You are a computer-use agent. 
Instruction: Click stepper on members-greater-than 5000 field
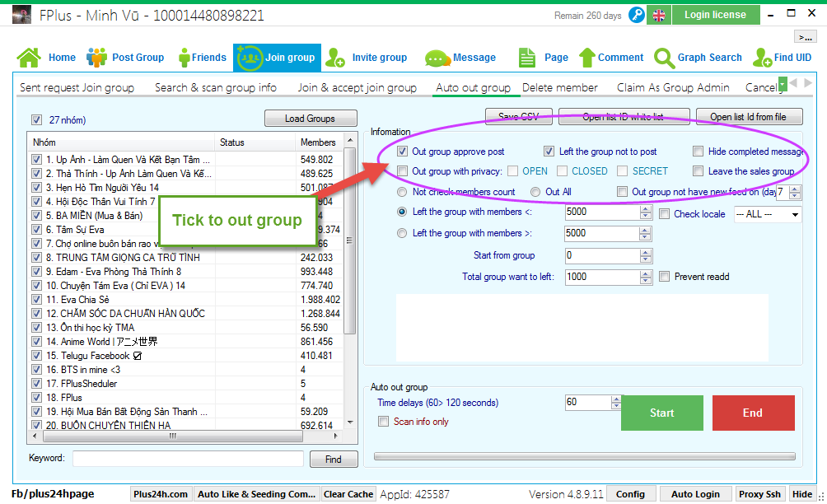[645, 234]
